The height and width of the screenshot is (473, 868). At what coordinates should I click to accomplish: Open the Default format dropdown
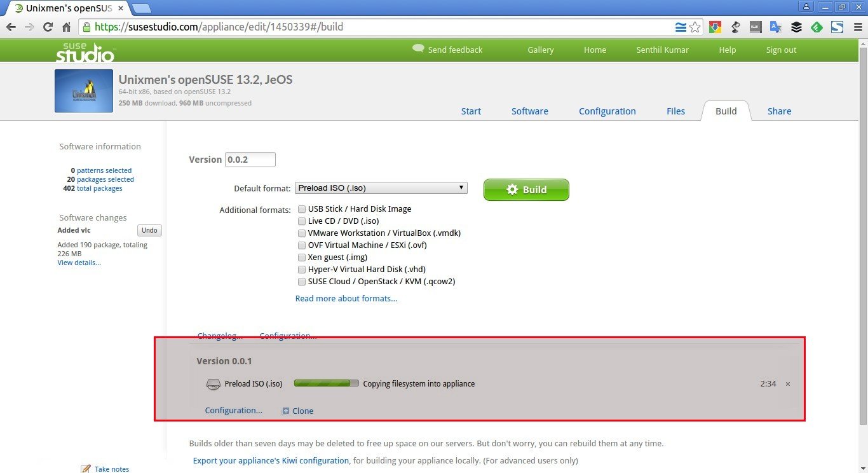click(381, 188)
